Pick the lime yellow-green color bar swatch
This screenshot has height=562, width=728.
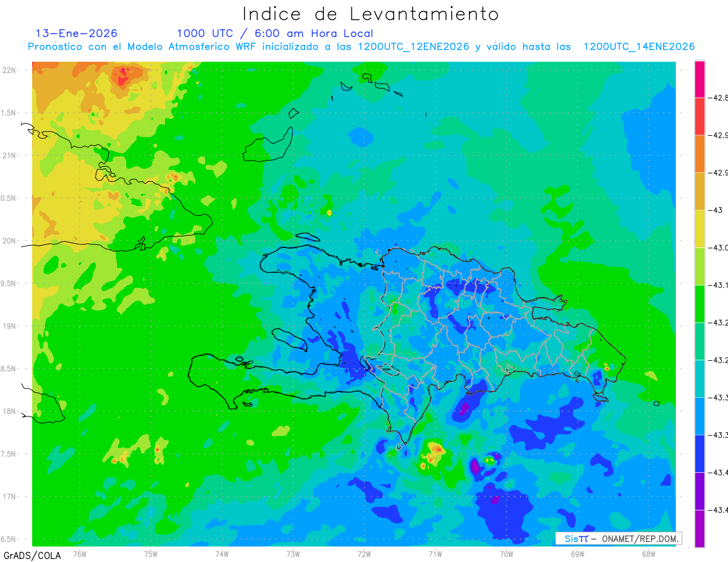699,266
